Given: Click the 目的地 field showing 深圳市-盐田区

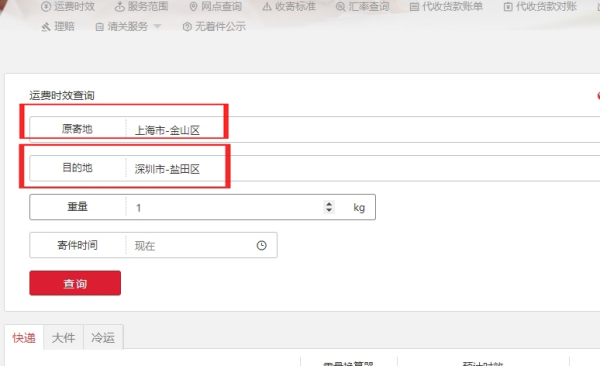Looking at the screenshot, I should click(x=315, y=168).
